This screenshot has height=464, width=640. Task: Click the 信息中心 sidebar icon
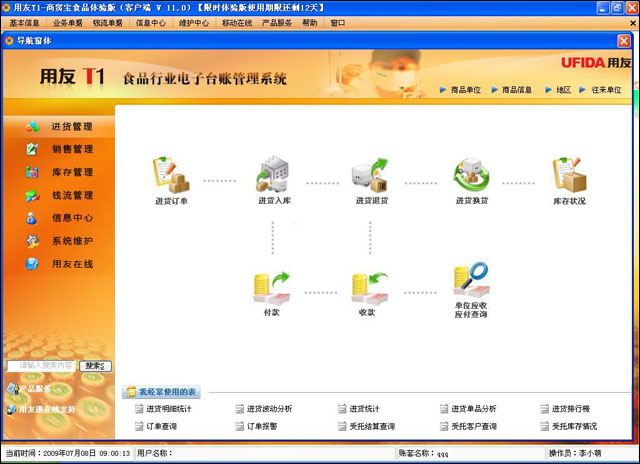32,218
